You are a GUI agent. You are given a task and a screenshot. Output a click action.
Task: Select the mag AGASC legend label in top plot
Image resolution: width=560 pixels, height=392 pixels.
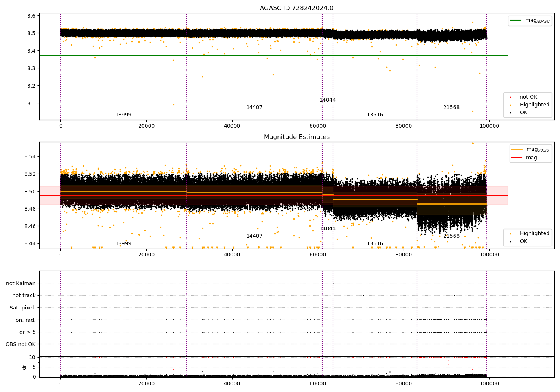(x=537, y=21)
